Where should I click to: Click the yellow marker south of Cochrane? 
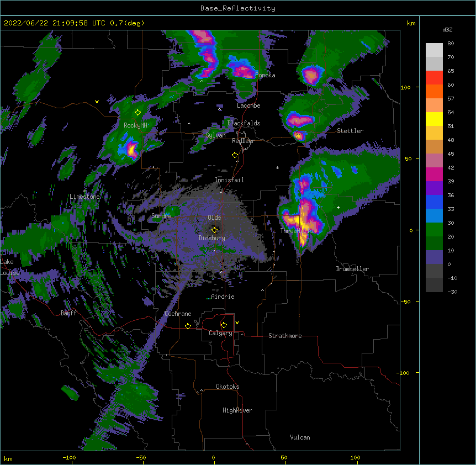188,326
